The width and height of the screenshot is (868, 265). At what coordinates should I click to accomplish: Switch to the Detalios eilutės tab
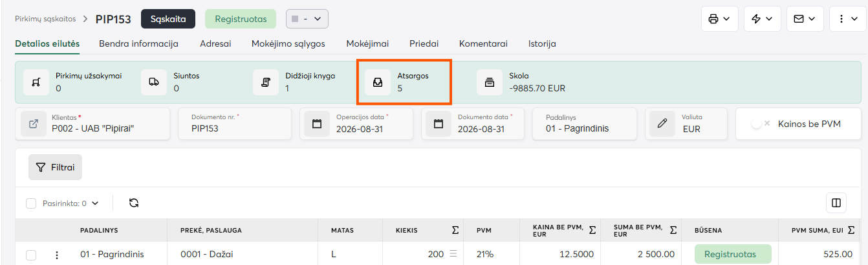47,44
